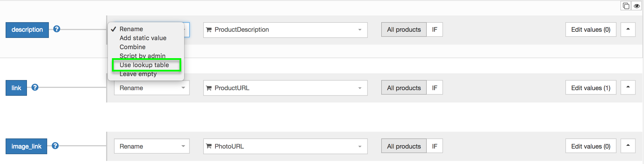644x164 pixels.
Task: Click 'Edit values (0)' for description row
Action: point(591,30)
